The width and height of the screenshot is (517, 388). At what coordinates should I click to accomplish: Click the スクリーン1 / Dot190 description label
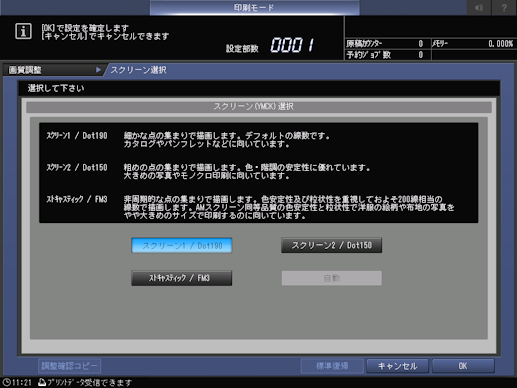(77, 136)
